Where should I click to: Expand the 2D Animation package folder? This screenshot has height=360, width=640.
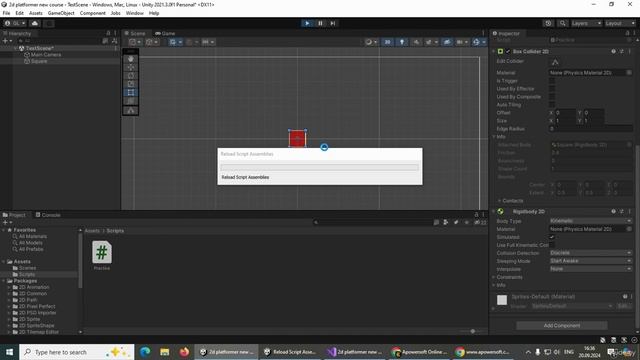(9, 287)
